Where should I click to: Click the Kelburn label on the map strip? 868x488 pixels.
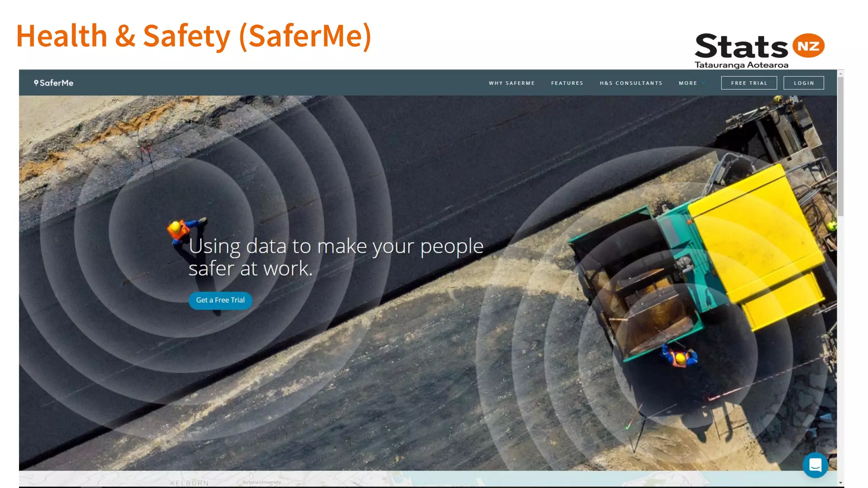[x=189, y=483]
